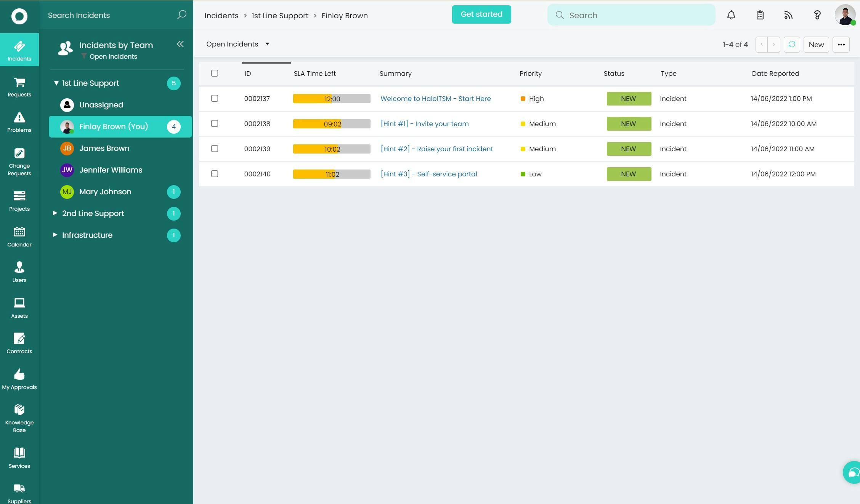Tick the checkbox for incident 0002137
This screenshot has height=504, width=860.
point(215,98)
